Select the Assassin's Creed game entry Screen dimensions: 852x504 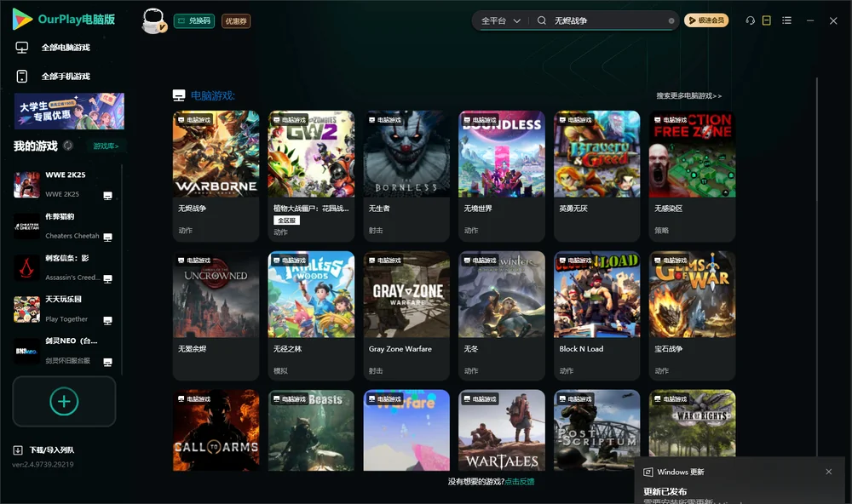click(x=64, y=267)
